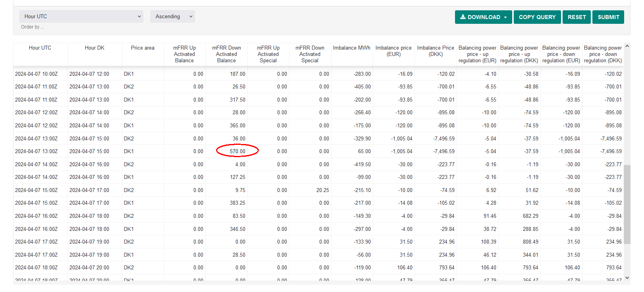644x292 pixels.
Task: Click the DOWNLOAD button
Action: (484, 17)
